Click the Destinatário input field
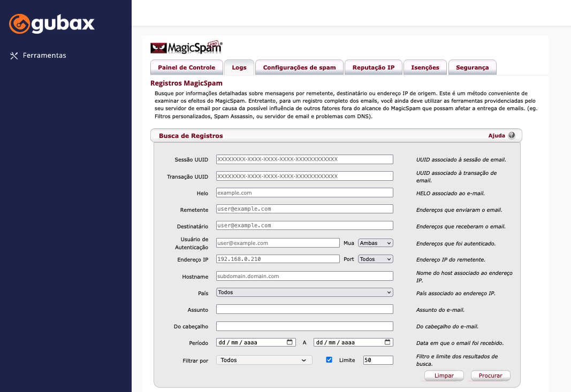Image resolution: width=571 pixels, height=392 pixels. tap(304, 225)
